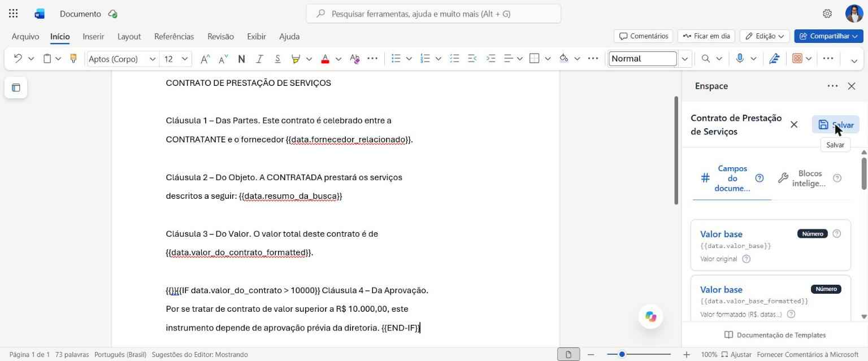Open the Edição mode dropdown
Screen dimensions: 868x361
(x=765, y=36)
